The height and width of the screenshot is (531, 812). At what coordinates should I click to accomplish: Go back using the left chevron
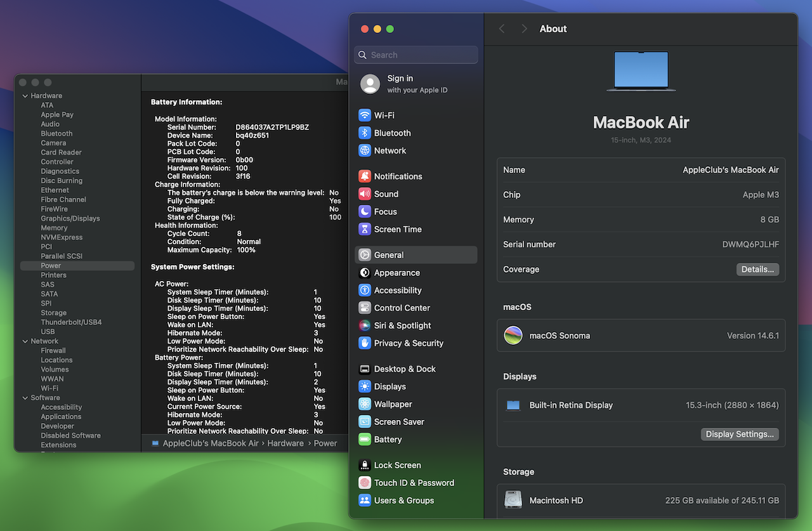point(502,29)
